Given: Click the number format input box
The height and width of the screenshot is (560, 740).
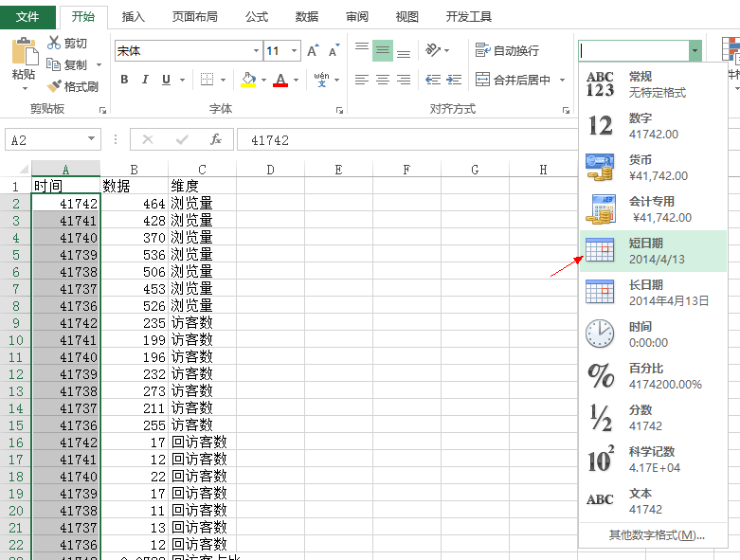Looking at the screenshot, I should click(634, 50).
